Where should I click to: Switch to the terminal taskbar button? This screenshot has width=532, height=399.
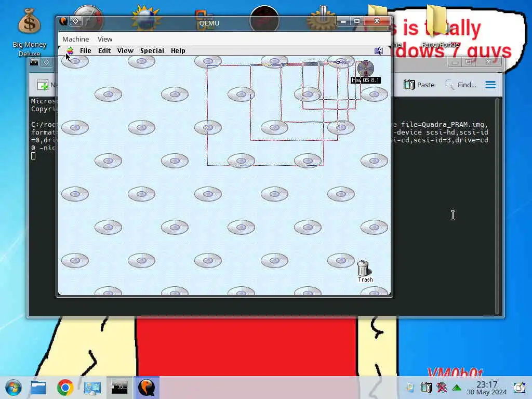click(x=119, y=387)
